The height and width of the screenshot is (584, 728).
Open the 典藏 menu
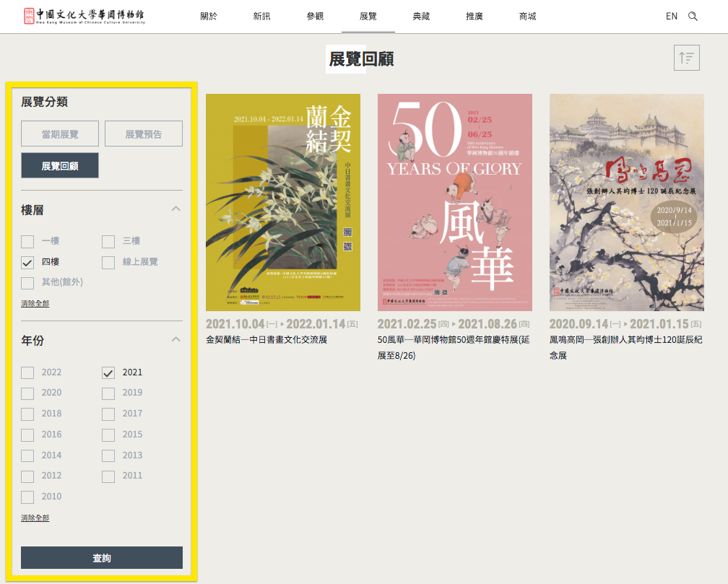tap(421, 17)
